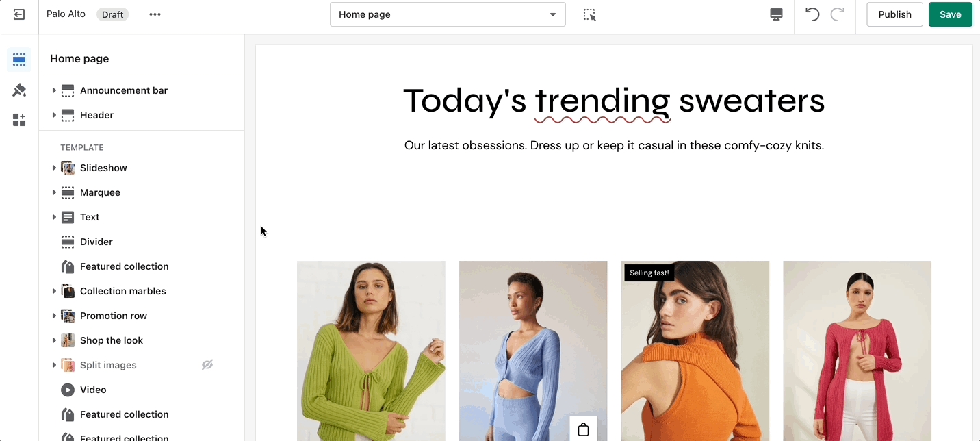Screen dimensions: 980x441
Task: Select the Divider section
Action: tap(96, 242)
